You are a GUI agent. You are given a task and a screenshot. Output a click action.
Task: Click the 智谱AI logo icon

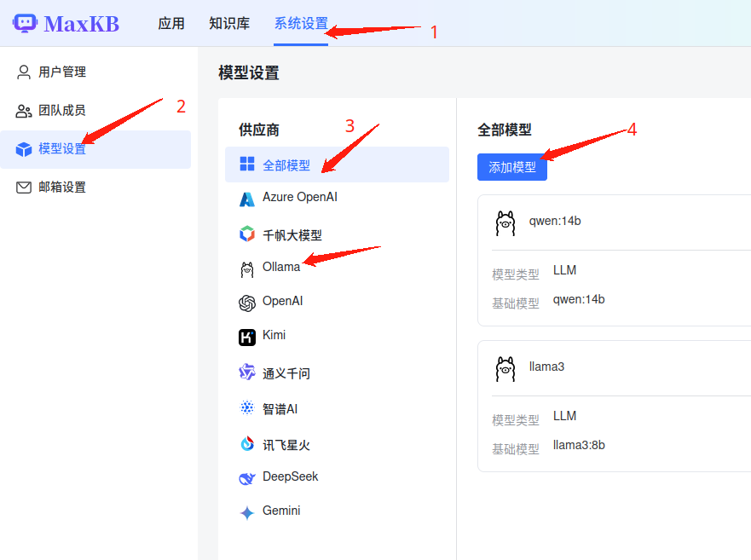click(247, 407)
